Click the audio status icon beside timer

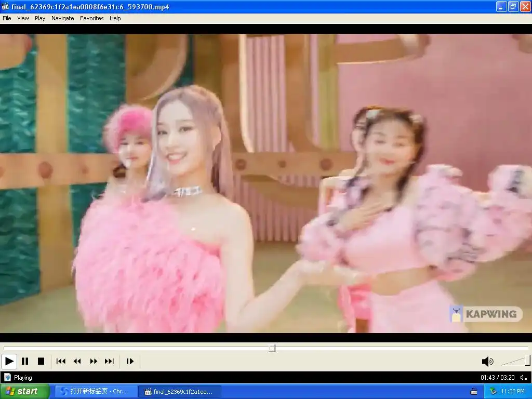point(524,378)
